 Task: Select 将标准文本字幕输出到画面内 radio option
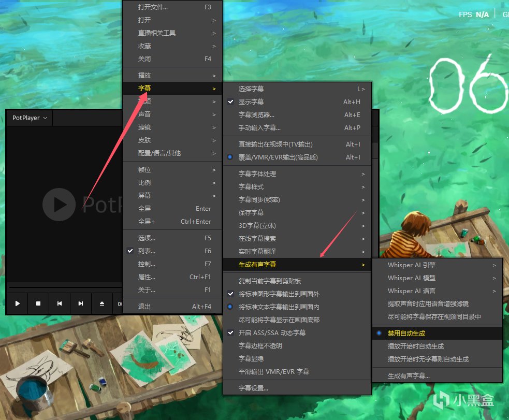tap(297, 307)
